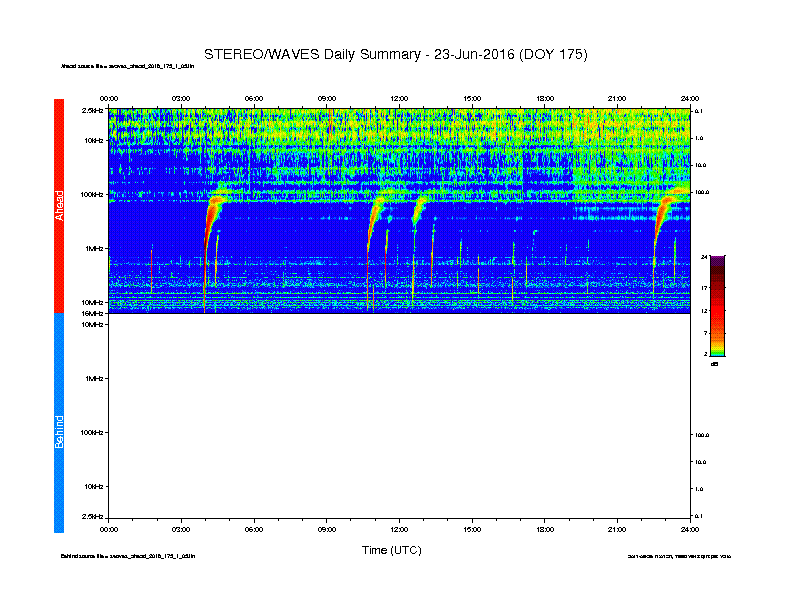The image size is (792, 612).
Task: Click the 21:00 label on top axis
Action: click(x=617, y=98)
